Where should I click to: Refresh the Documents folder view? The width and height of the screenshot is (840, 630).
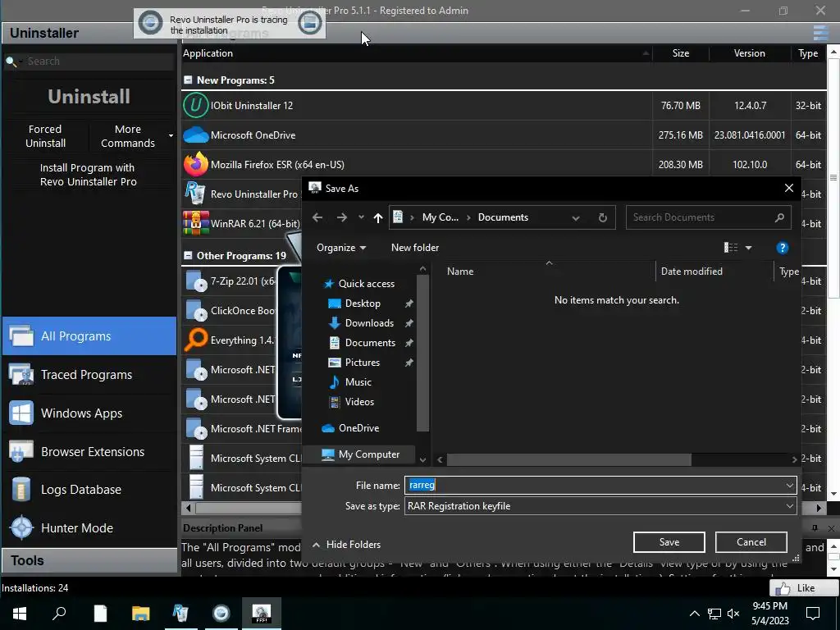(x=603, y=217)
